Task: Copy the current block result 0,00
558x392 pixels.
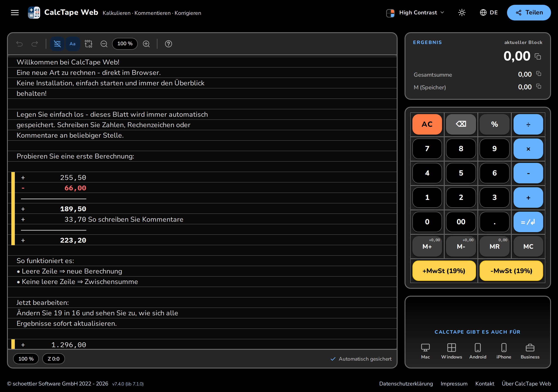Action: pos(538,57)
